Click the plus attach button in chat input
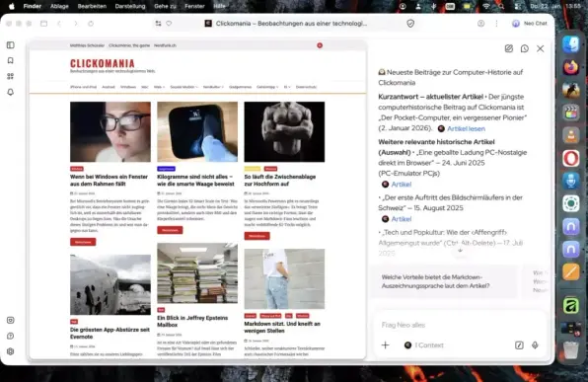 pyautogui.click(x=385, y=344)
